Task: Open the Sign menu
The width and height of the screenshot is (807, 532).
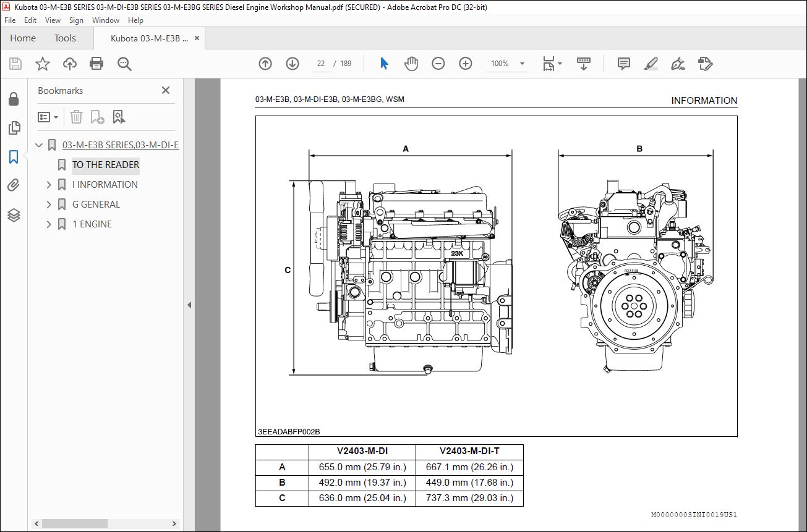Action: (76, 20)
